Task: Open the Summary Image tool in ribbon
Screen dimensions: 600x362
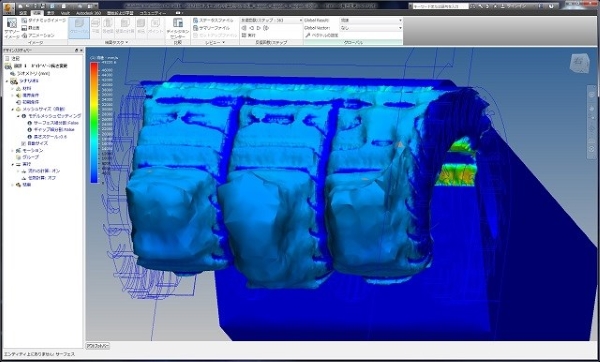Action: click(x=11, y=28)
